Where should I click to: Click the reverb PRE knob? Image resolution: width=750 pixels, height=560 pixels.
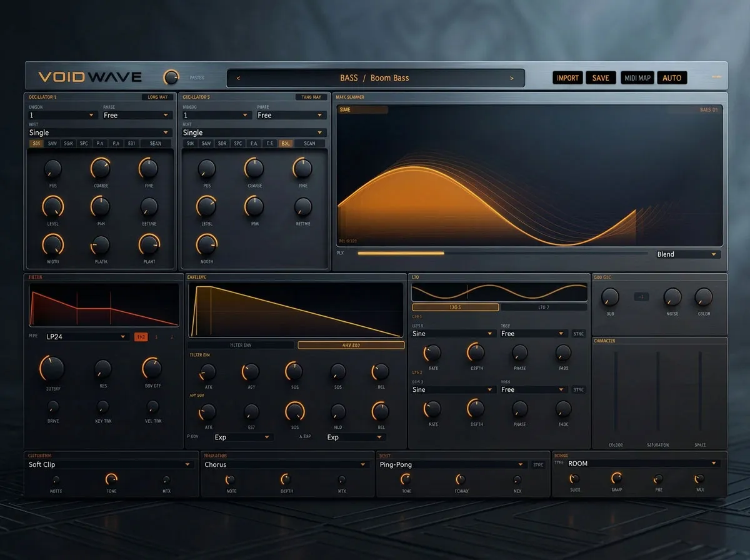658,479
